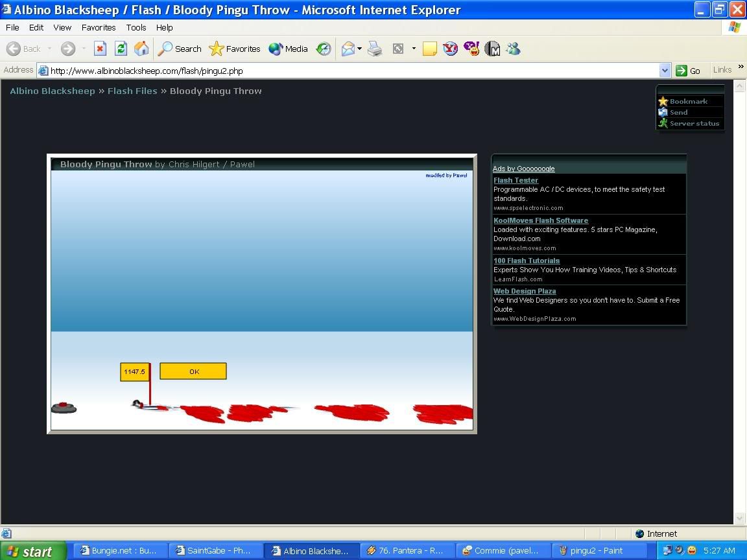Print the page with printer icon
The width and height of the screenshot is (747, 560).
click(x=375, y=49)
